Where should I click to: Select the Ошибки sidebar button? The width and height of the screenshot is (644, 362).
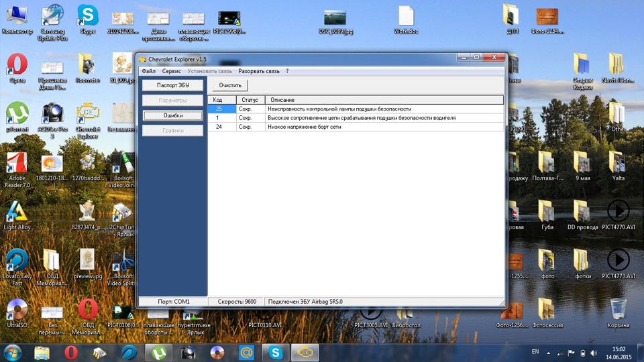(x=172, y=115)
